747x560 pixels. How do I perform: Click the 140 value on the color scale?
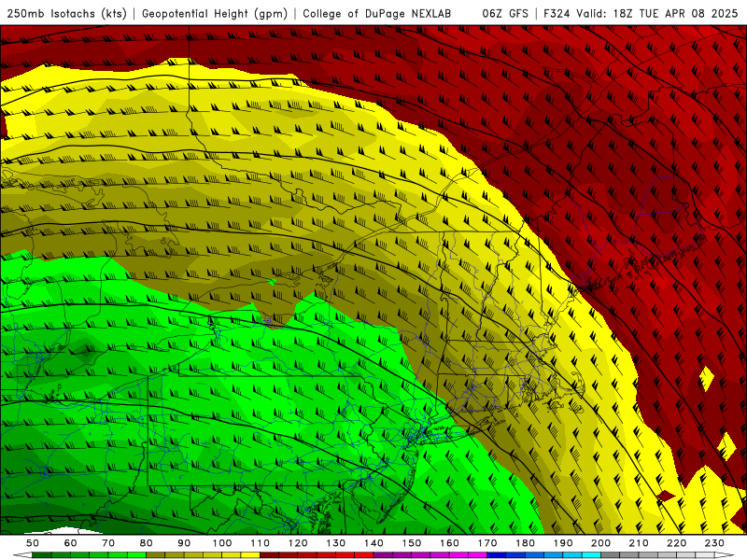(x=373, y=543)
